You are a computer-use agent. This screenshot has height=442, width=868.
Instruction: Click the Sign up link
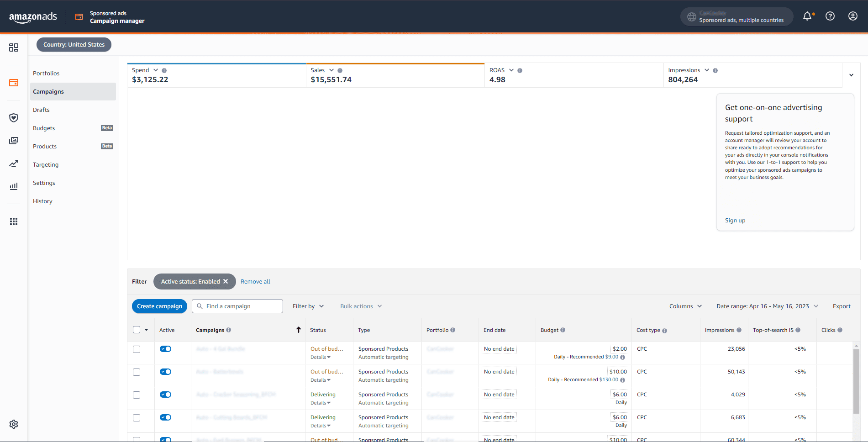click(x=735, y=221)
